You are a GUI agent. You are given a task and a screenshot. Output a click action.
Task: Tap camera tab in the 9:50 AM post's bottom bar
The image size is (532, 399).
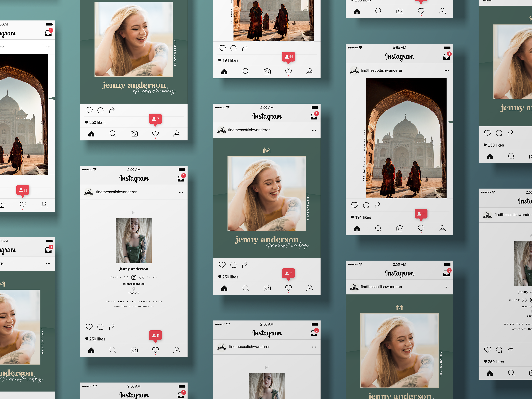[x=400, y=228]
